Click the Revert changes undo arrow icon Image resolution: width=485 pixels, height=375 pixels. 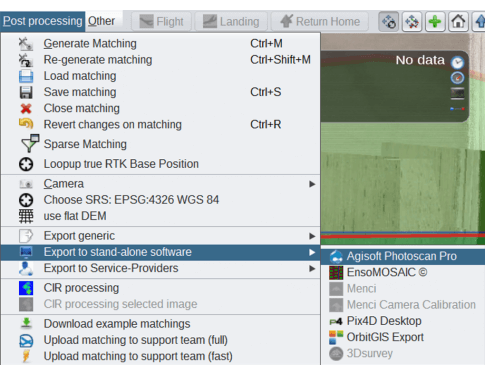pos(26,124)
